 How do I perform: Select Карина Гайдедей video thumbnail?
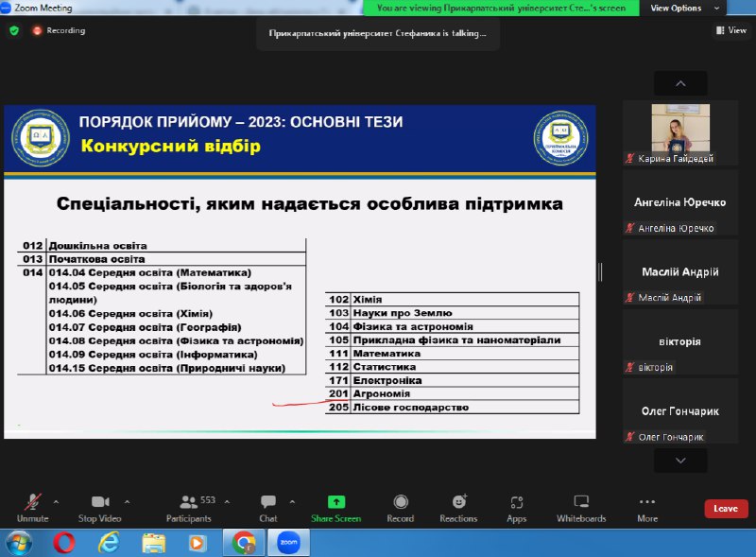tap(680, 133)
